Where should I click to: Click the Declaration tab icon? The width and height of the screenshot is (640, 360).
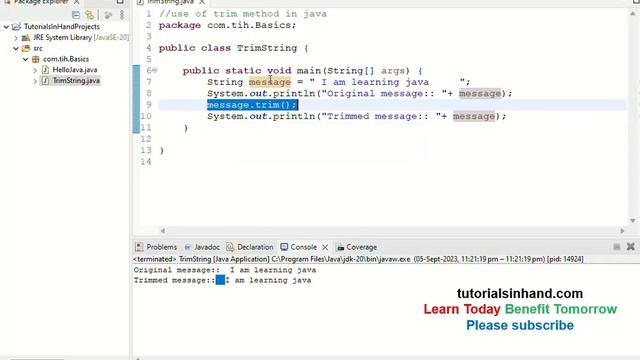click(230, 247)
